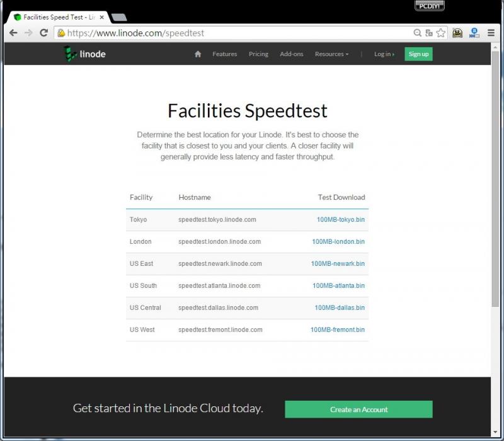Click the browser forward arrow
The width and height of the screenshot is (504, 441).
28,33
